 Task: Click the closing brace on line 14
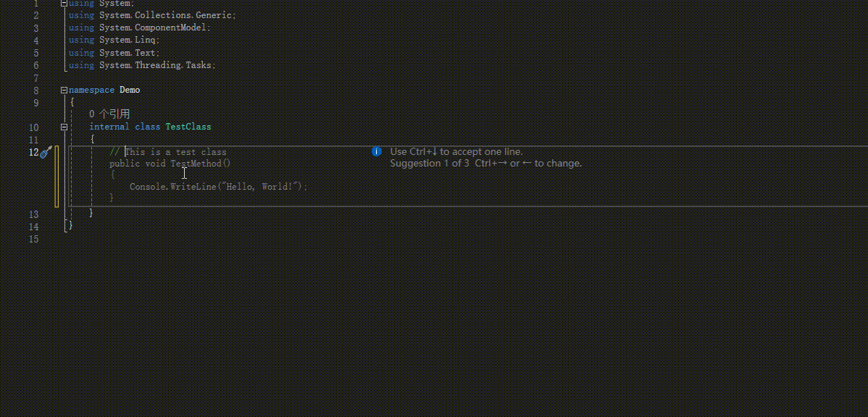pos(70,226)
